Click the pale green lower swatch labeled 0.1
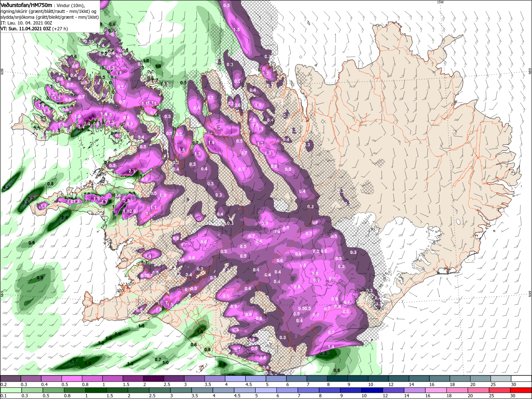Image resolution: width=532 pixels, height=399 pixels. [10, 390]
